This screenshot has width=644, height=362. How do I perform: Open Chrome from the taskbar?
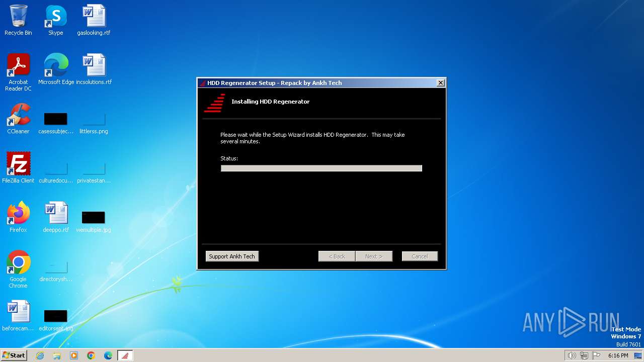coord(91,355)
